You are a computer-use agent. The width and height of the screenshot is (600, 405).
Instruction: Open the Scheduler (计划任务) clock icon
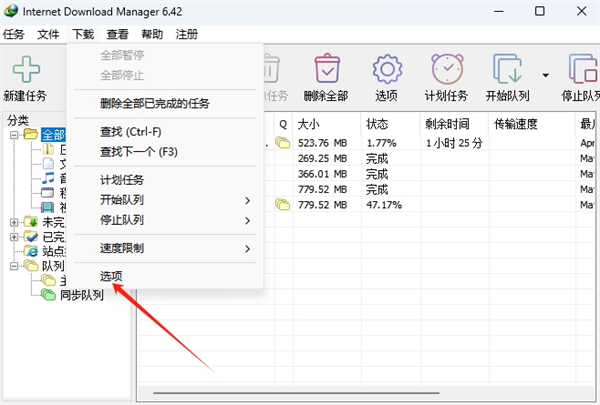pyautogui.click(x=447, y=69)
